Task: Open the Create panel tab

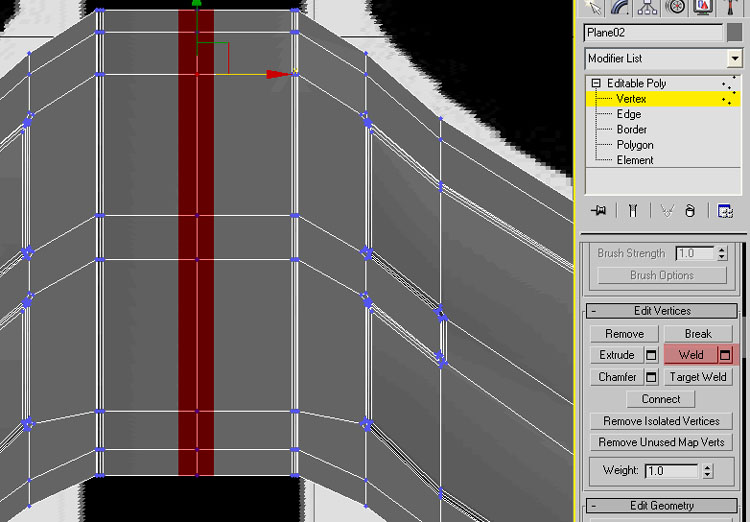Action: pyautogui.click(x=593, y=7)
